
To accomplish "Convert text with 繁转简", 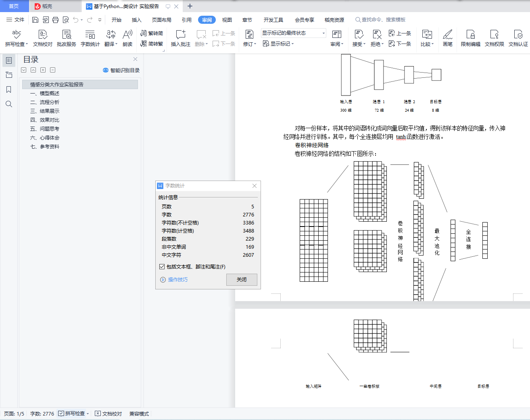I will 152,33.
